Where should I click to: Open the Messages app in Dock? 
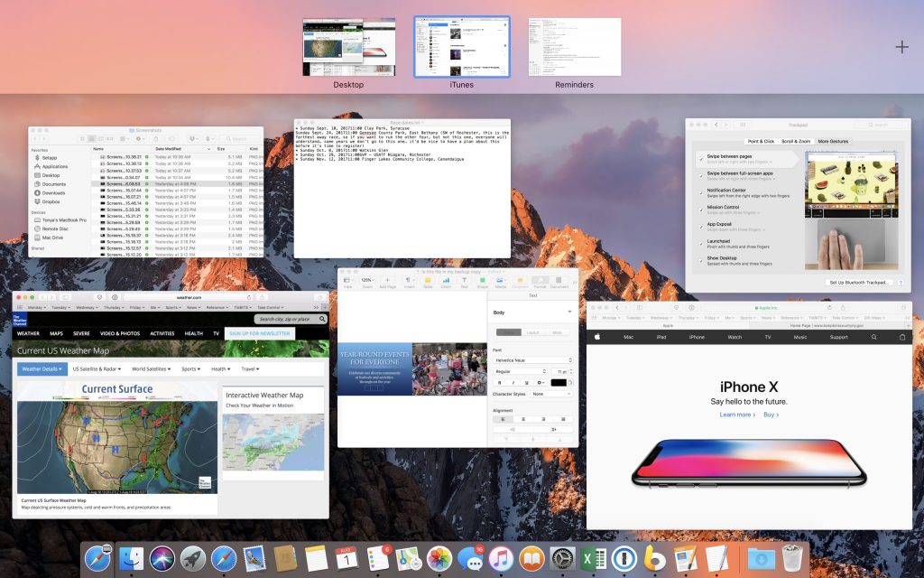point(470,559)
